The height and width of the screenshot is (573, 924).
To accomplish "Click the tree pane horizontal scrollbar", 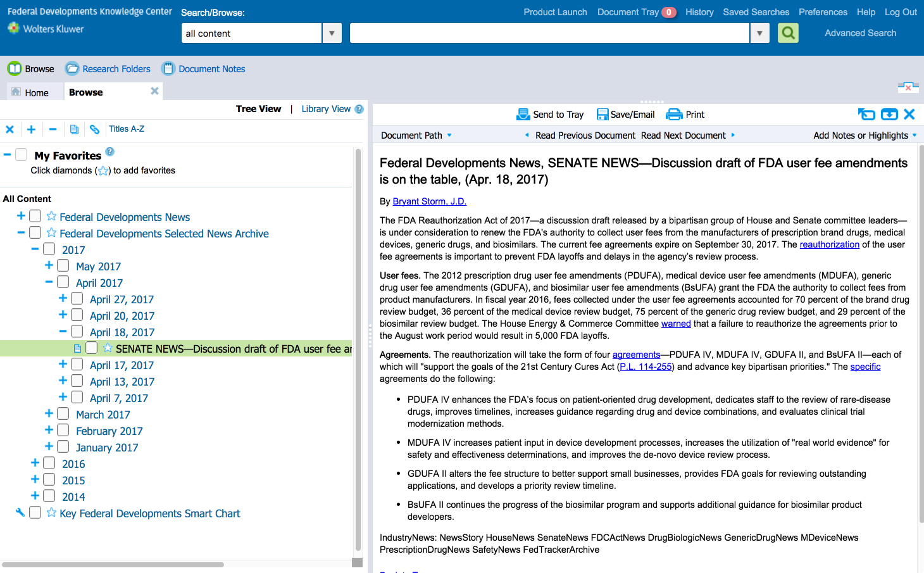I will click(x=114, y=564).
